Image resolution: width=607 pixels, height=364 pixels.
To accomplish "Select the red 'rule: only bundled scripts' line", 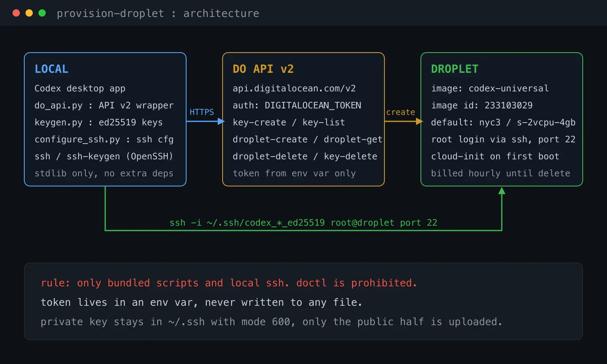I will tap(229, 283).
